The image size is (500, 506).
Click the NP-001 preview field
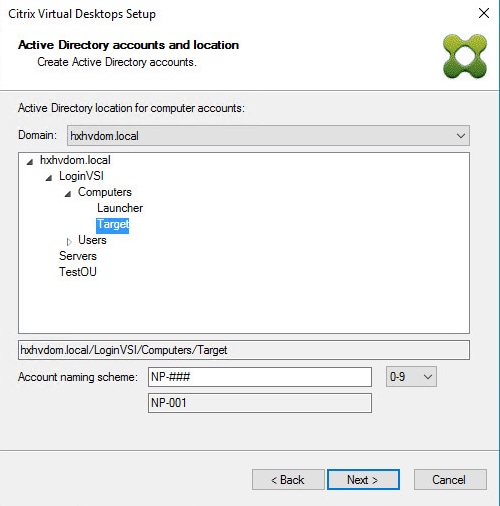(260, 403)
